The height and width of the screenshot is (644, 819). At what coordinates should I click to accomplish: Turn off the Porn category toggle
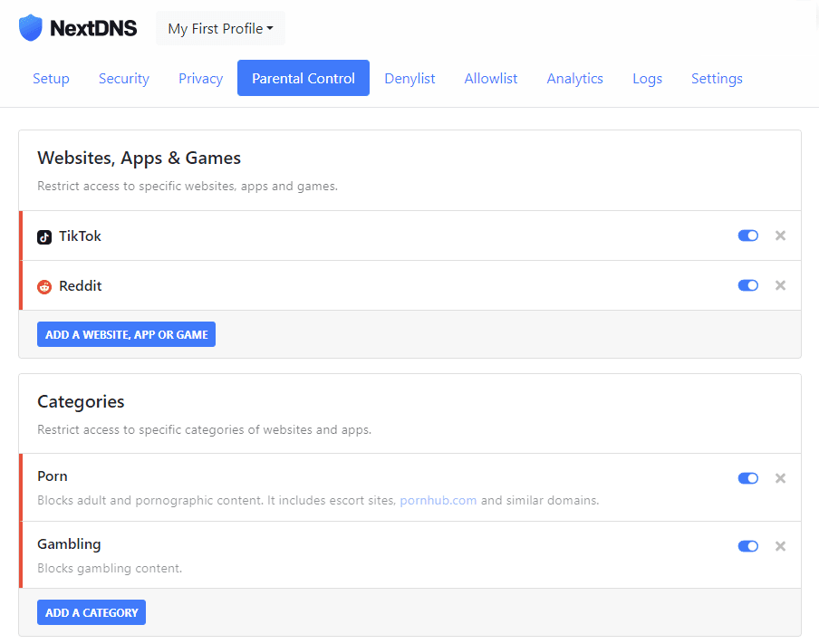[748, 478]
